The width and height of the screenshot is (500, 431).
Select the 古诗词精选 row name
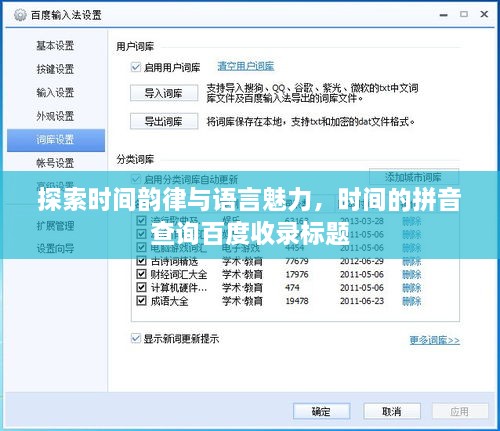(x=174, y=261)
